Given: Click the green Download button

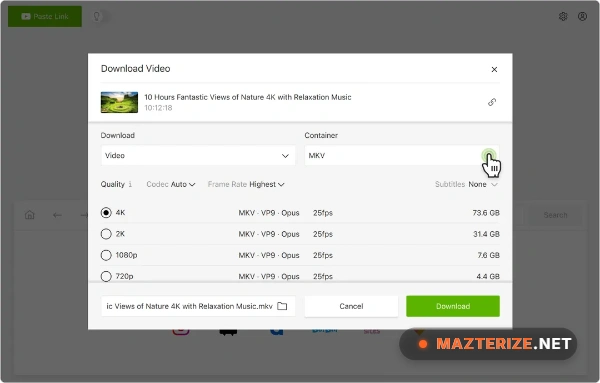Looking at the screenshot, I should pos(453,306).
